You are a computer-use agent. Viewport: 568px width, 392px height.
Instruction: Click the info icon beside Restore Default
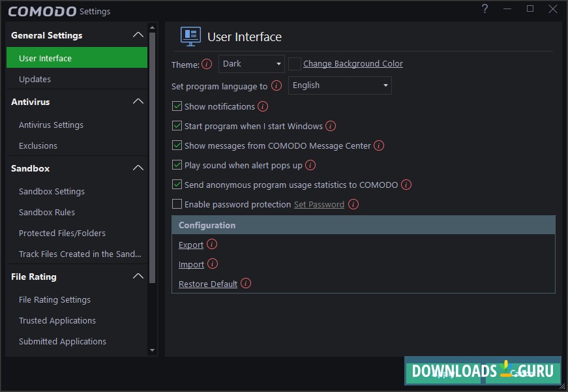[x=246, y=284]
